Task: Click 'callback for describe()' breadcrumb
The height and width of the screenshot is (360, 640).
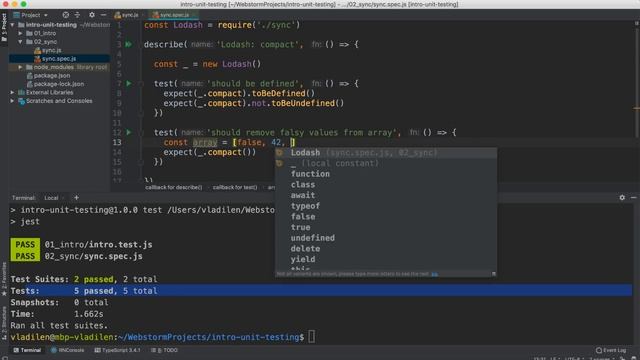Action: [x=173, y=187]
